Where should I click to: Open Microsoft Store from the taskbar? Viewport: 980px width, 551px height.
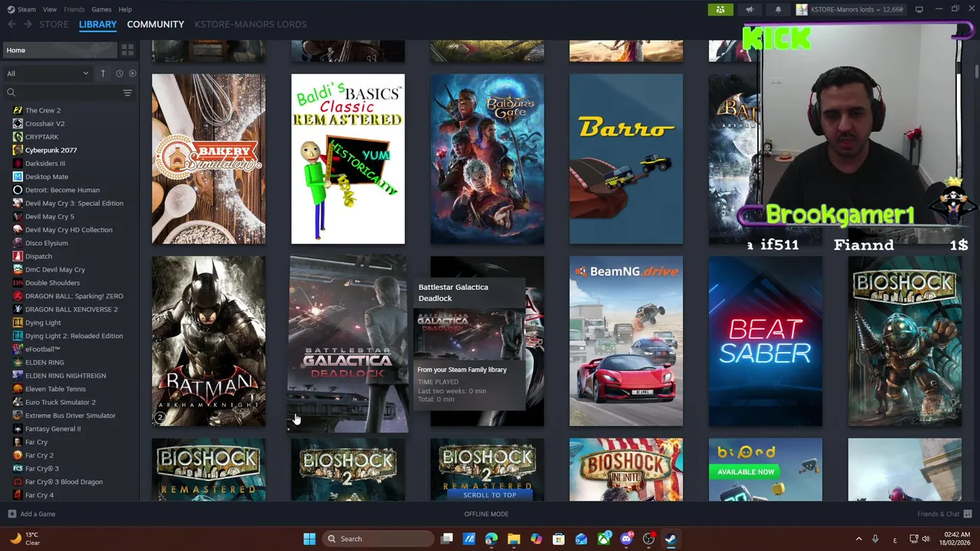559,539
